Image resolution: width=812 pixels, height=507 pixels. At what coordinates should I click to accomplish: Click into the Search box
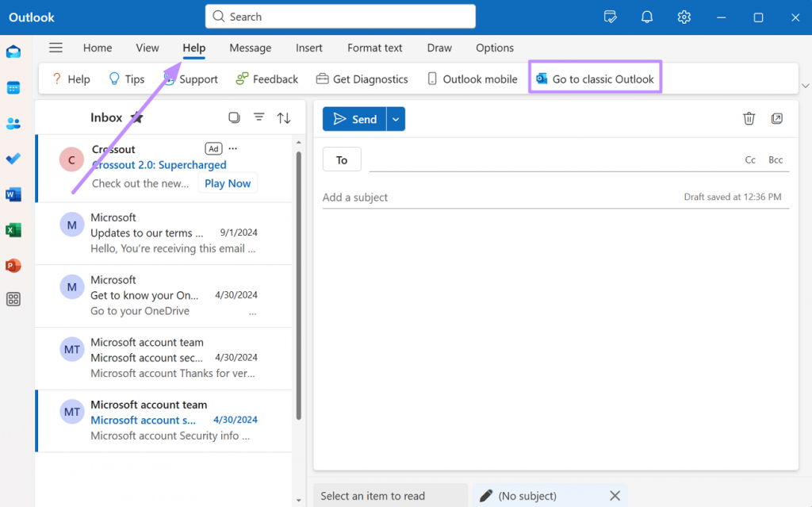click(340, 17)
